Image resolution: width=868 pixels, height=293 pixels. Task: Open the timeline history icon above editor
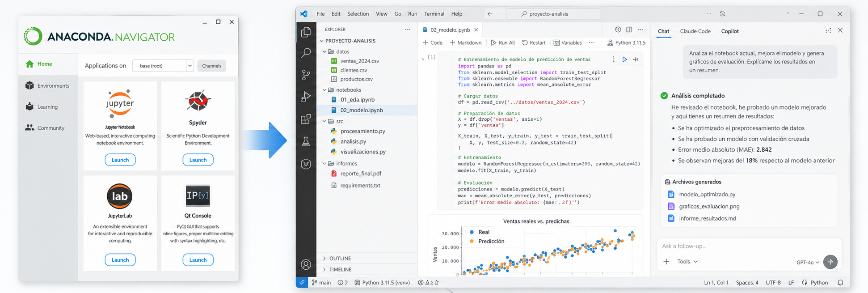click(x=618, y=30)
